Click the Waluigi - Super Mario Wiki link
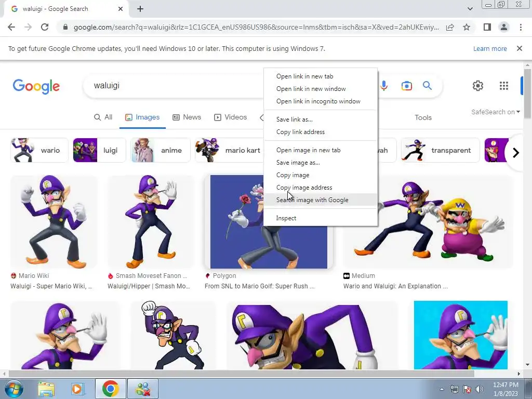The image size is (532, 399). pos(51,286)
